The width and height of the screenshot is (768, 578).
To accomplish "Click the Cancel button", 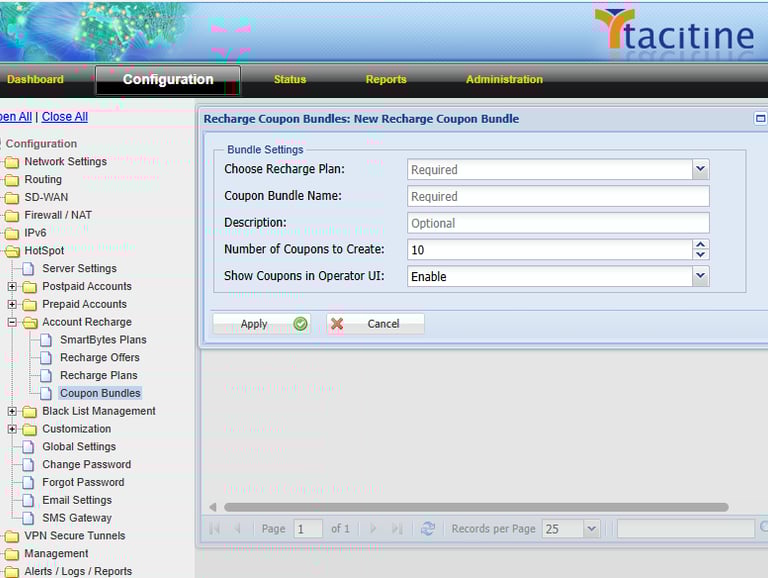I will coord(375,324).
